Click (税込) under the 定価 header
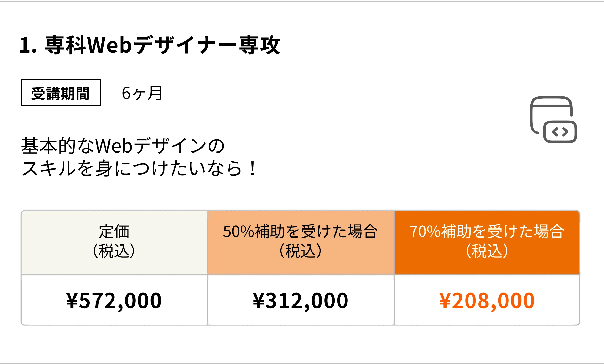Image resolution: width=604 pixels, height=364 pixels. 114,251
